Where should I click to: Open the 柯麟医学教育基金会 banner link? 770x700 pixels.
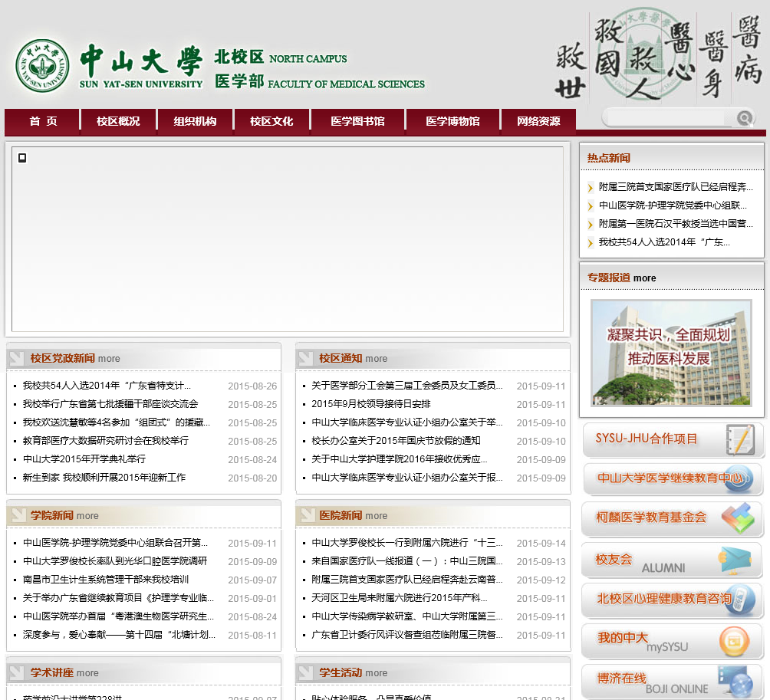(673, 518)
